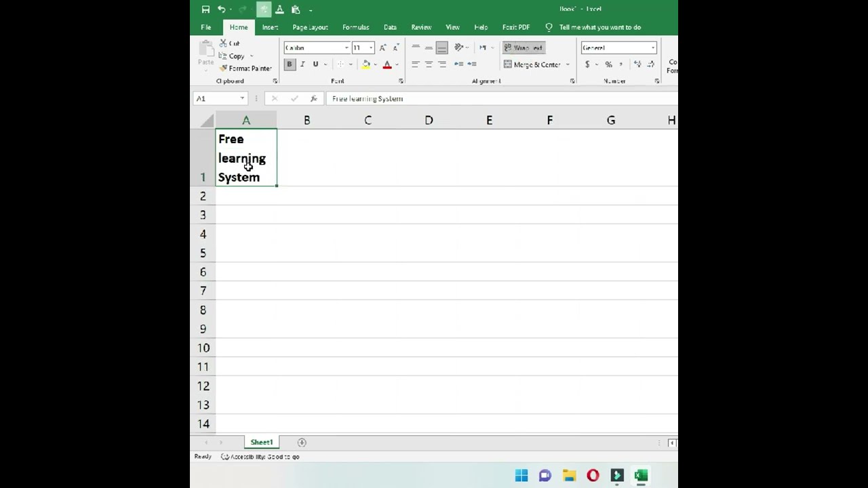This screenshot has width=868, height=488.
Task: Click the Insert Function fx icon
Action: 313,99
